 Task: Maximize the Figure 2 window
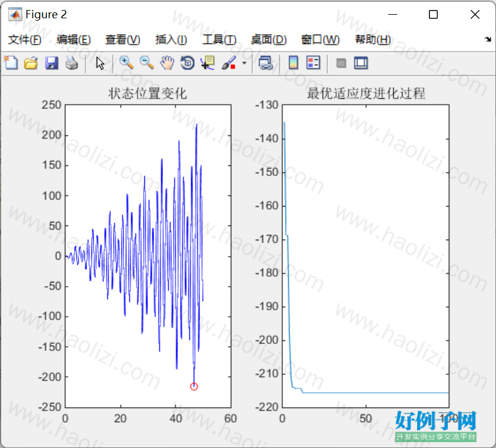coord(433,15)
